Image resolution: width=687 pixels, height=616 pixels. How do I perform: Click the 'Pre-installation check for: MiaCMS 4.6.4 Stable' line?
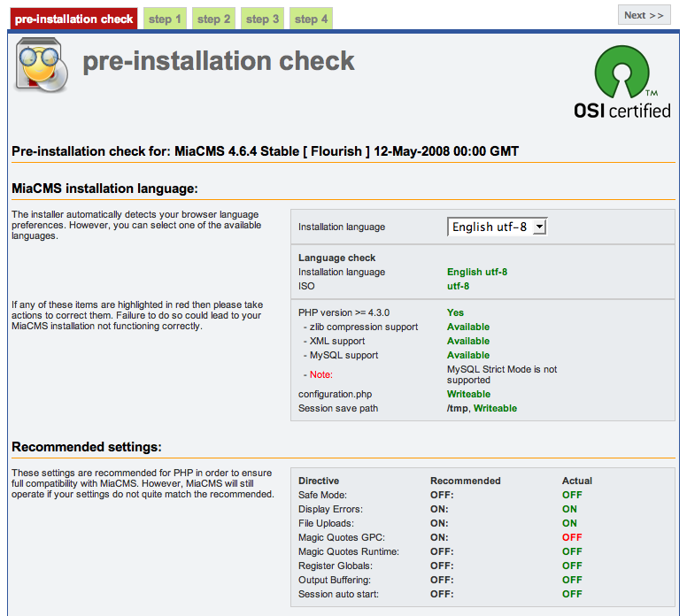coord(265,151)
